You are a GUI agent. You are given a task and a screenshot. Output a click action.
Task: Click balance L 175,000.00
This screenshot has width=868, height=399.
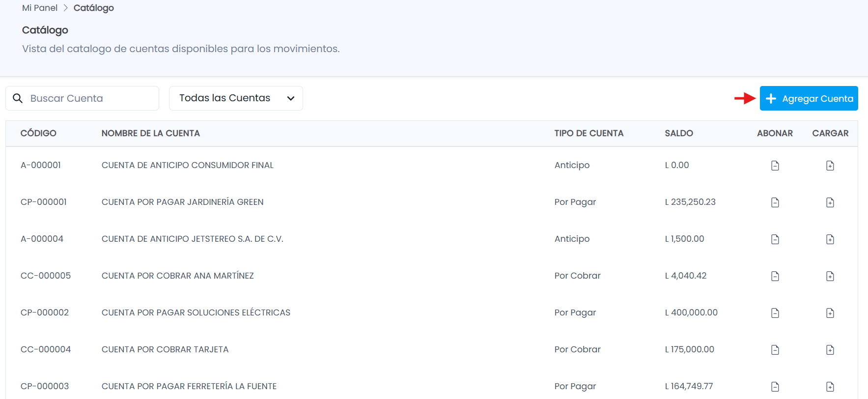(x=690, y=349)
